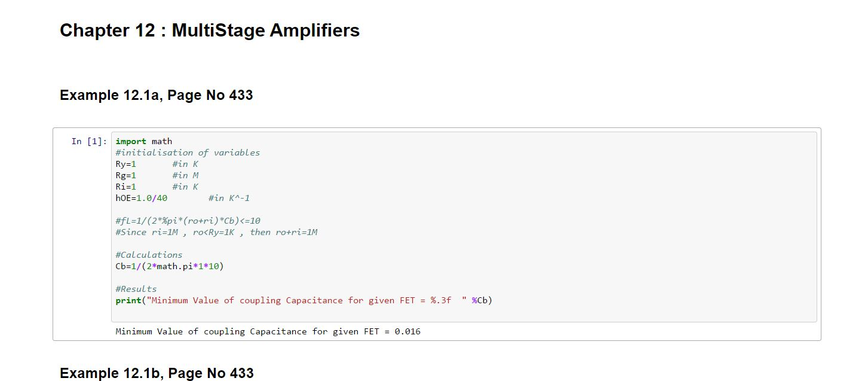Click the Ri=1 assignment
Screen dimensions: 868x381
[126, 187]
